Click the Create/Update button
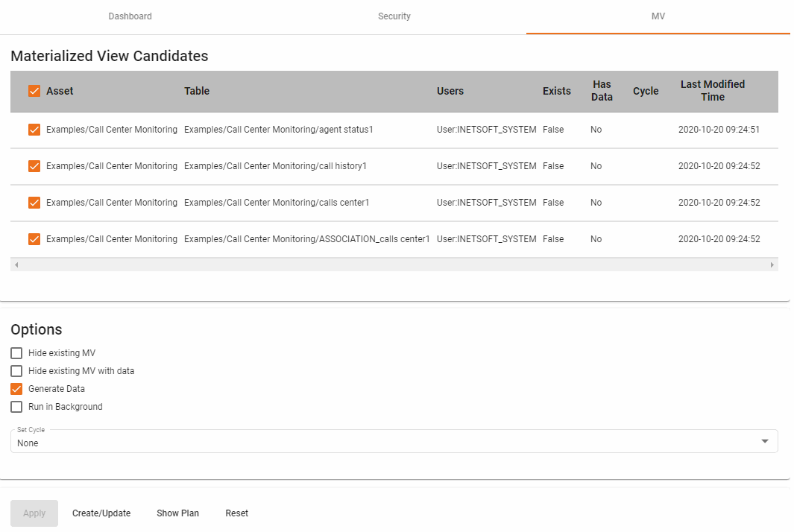794x532 pixels. tap(101, 513)
